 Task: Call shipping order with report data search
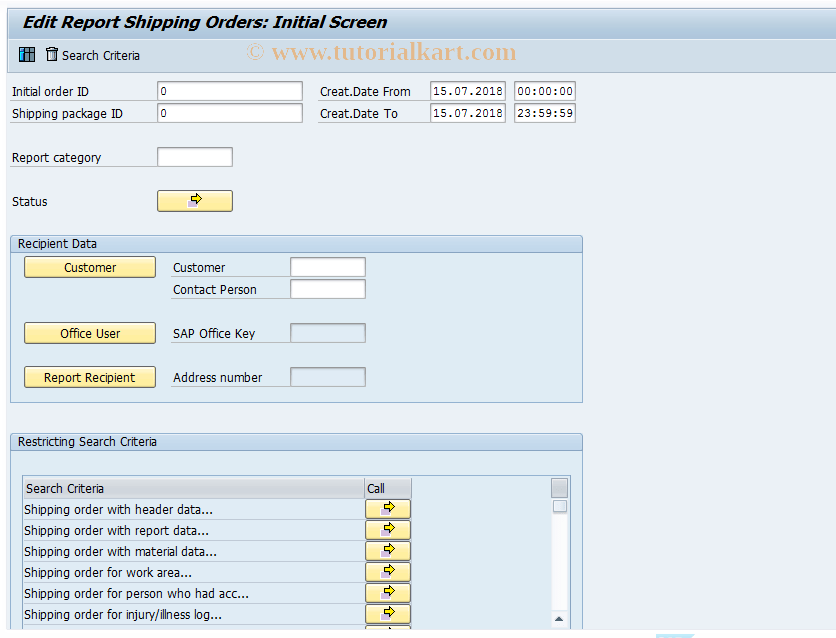point(387,529)
